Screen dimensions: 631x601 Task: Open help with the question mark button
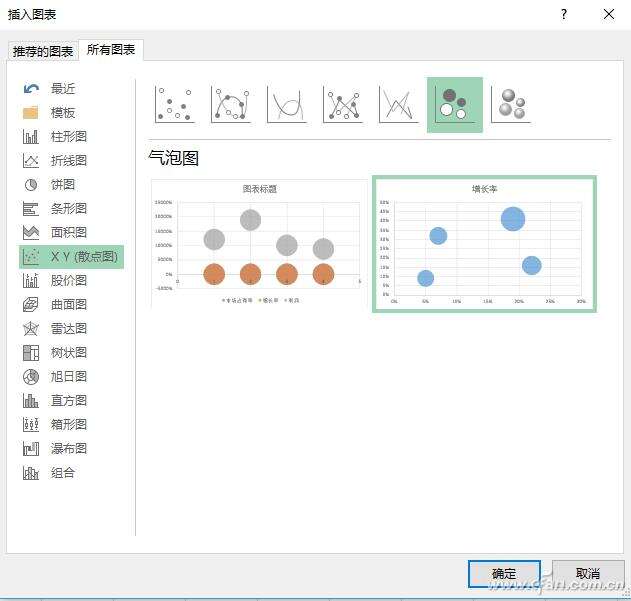564,14
